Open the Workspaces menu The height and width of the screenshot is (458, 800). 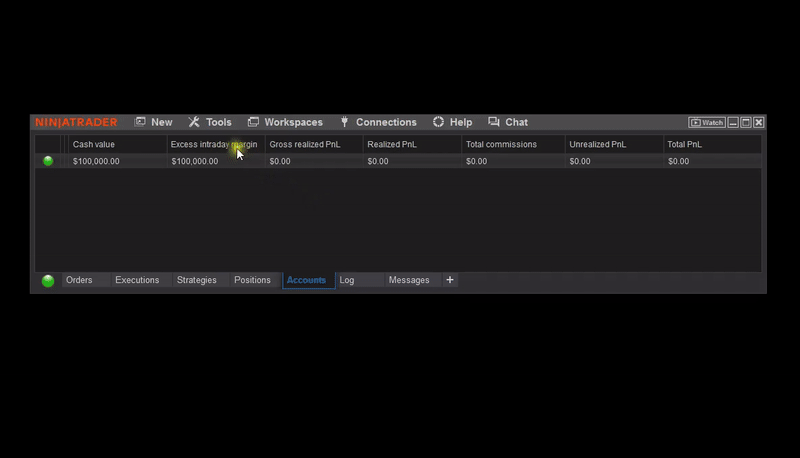click(x=285, y=122)
